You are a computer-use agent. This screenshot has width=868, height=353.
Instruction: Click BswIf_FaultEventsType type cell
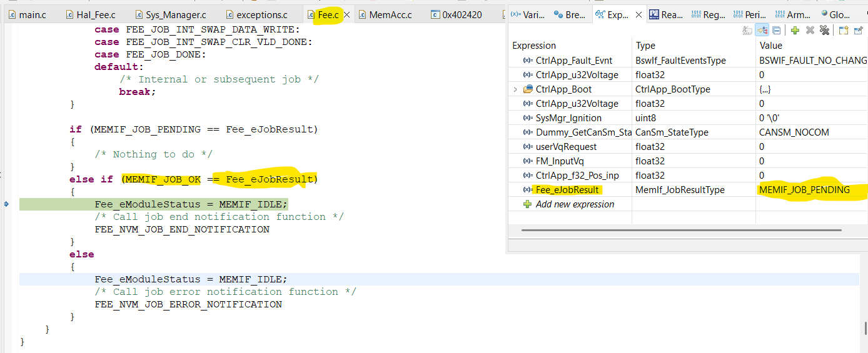pos(680,61)
